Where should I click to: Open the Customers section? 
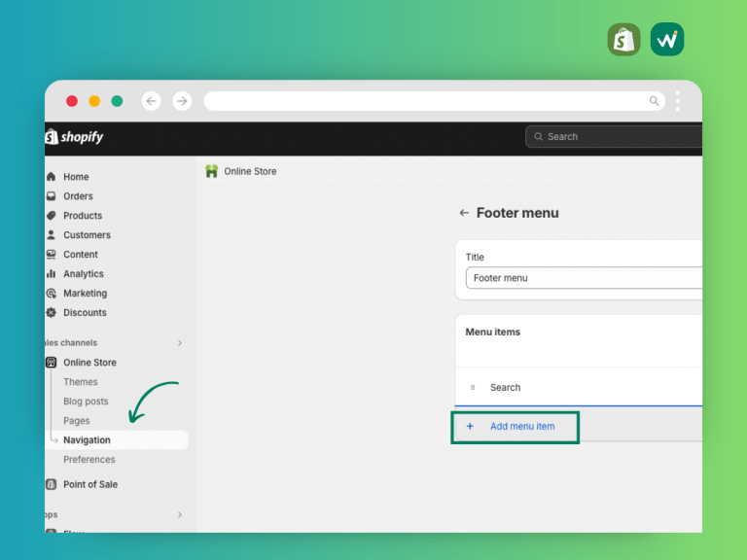pos(87,234)
